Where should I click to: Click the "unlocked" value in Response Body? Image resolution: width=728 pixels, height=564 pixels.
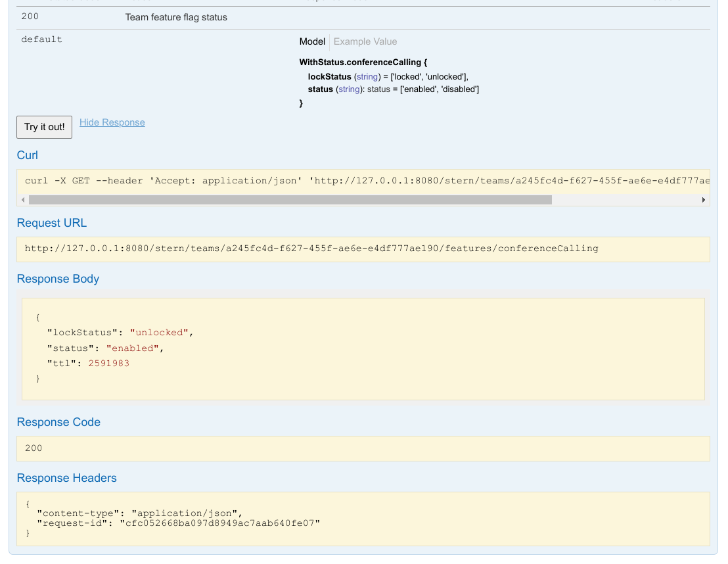159,333
